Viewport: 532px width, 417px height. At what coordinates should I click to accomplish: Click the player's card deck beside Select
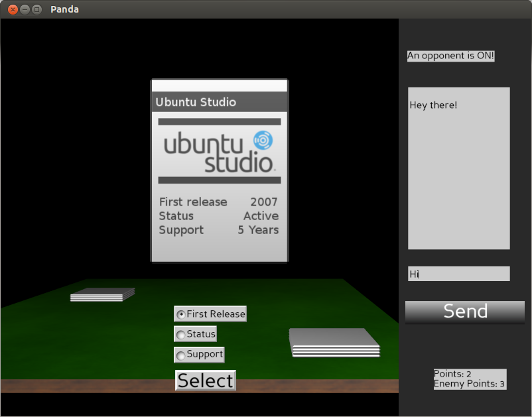[335, 342]
